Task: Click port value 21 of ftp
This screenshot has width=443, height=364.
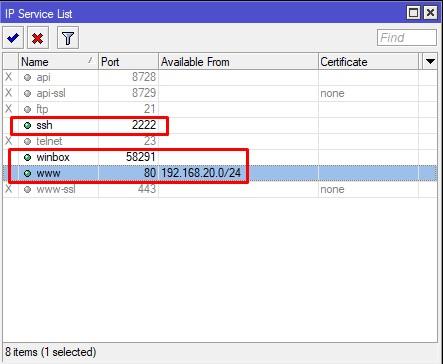Action: pos(150,109)
